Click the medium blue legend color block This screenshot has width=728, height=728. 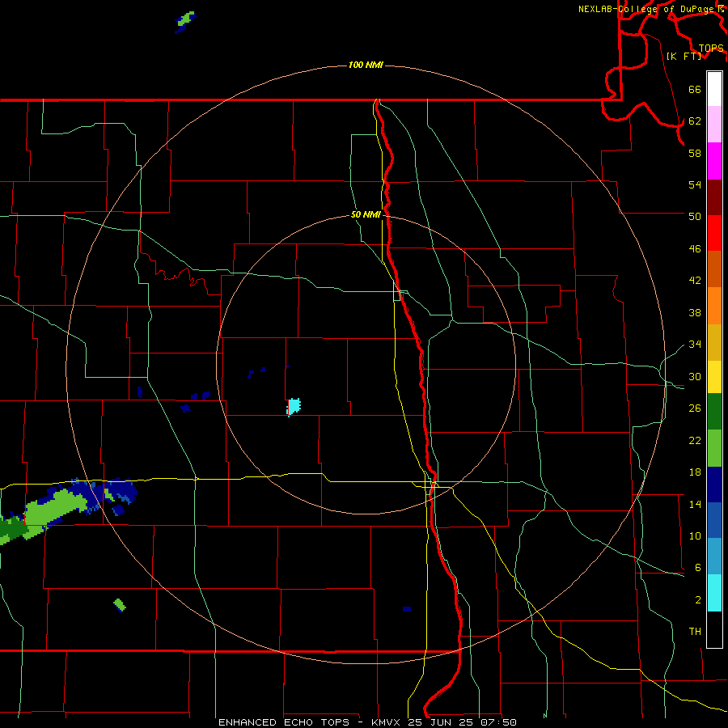click(714, 520)
